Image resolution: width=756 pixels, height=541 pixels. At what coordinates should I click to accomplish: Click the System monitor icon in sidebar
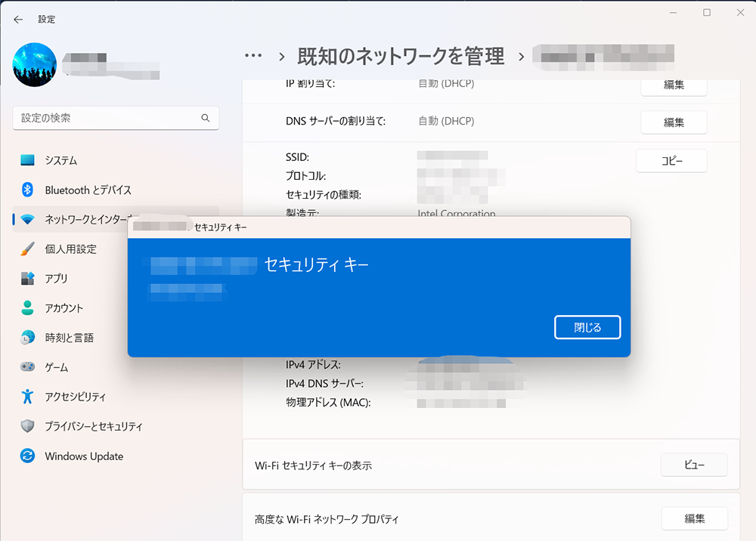pos(28,160)
